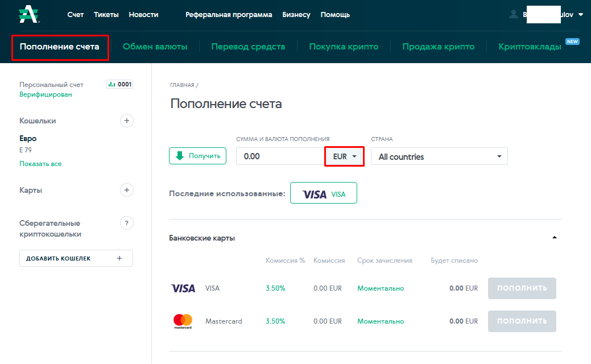Click ПОПОЛНИТЬ in the VISA row
The image size is (591, 364).
tap(521, 288)
